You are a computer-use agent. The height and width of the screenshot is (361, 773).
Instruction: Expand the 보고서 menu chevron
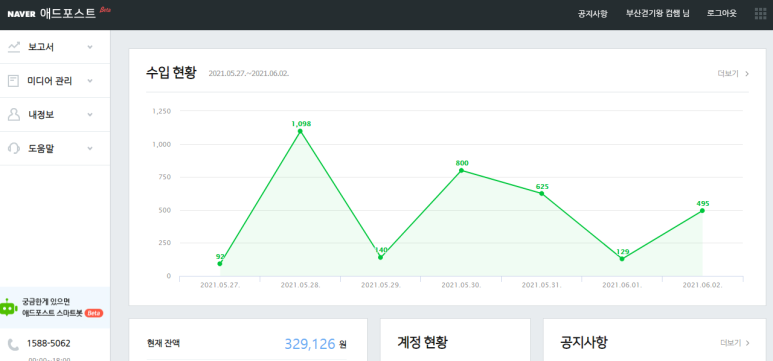[90, 47]
